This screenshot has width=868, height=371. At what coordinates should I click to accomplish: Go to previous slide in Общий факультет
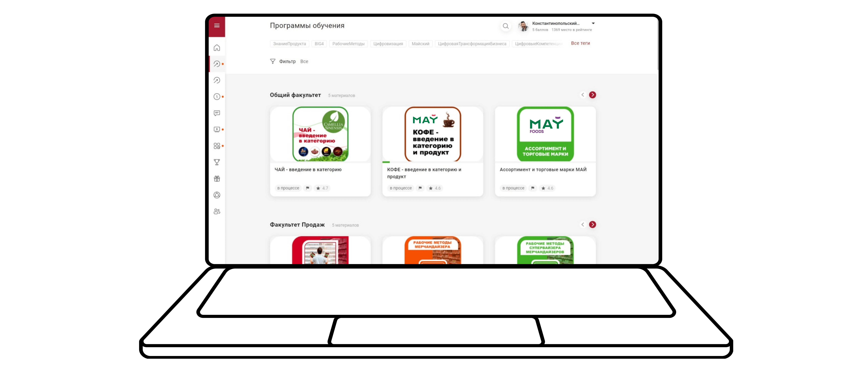(x=583, y=95)
